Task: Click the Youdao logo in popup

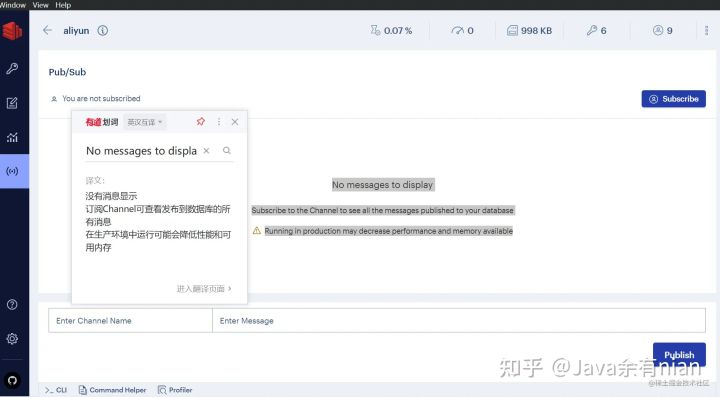Action: 101,122
